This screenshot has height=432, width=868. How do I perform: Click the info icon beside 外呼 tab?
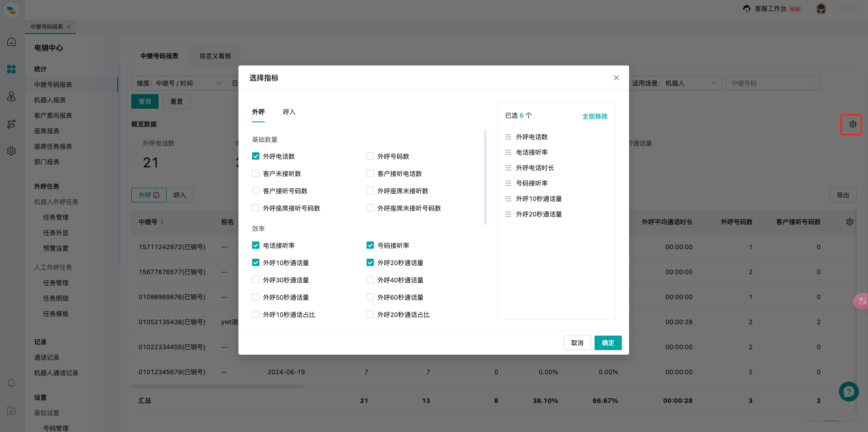tap(156, 195)
